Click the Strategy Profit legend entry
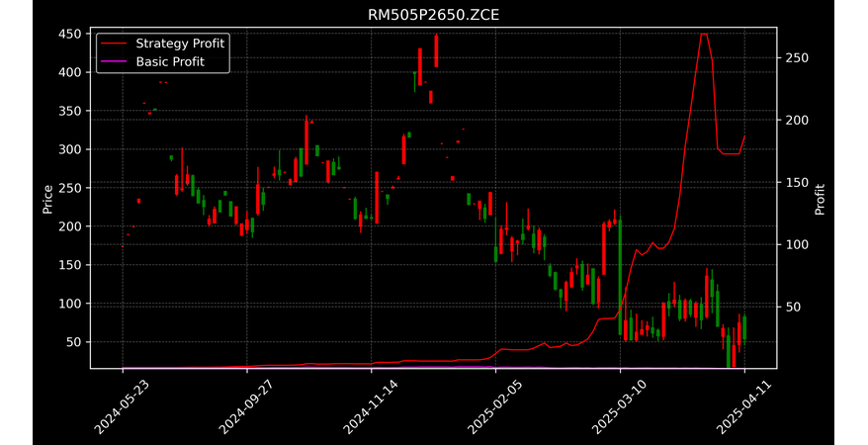This screenshot has height=445, width=868. coord(161,44)
